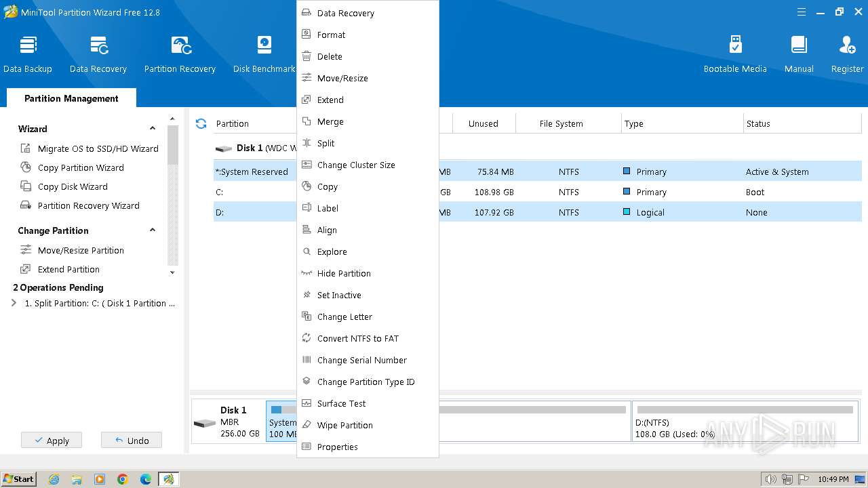This screenshot has height=488, width=868.
Task: Click the Copy Disk Wizard icon
Action: click(x=26, y=186)
